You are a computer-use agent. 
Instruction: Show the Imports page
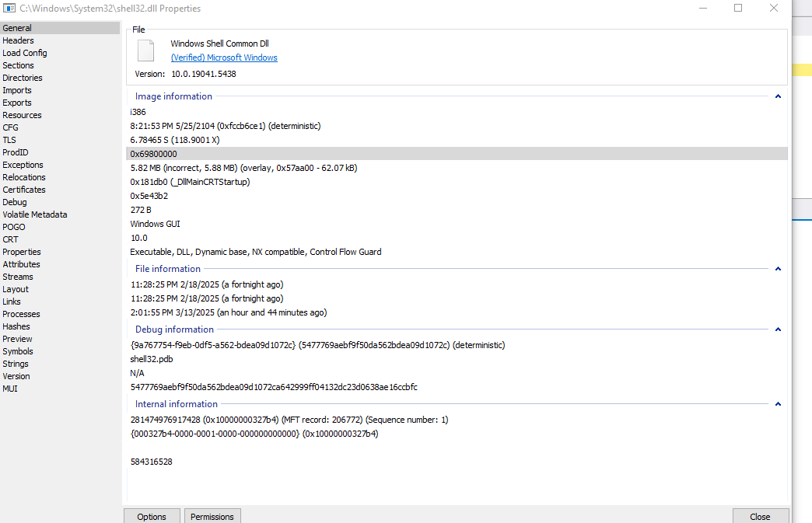pyautogui.click(x=60, y=90)
